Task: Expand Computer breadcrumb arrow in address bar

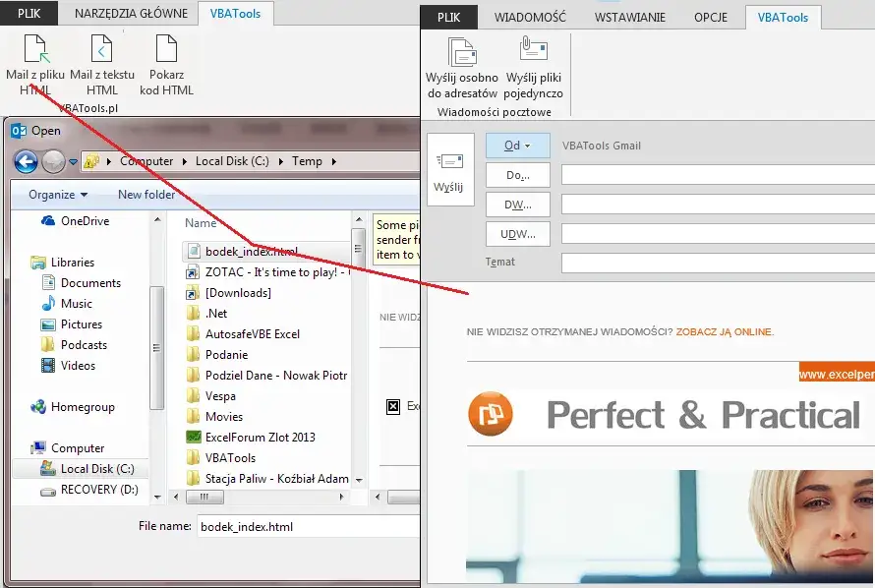Action: point(184,161)
